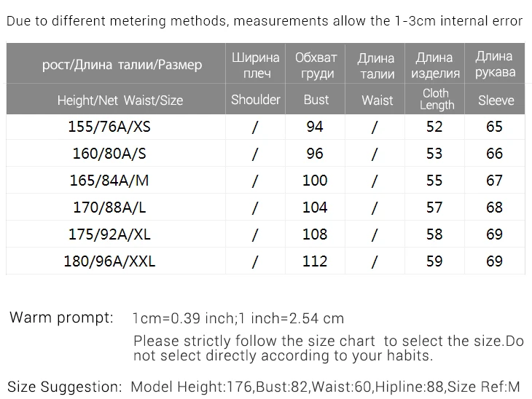Click the 180/96A/XXL size label

point(109,261)
